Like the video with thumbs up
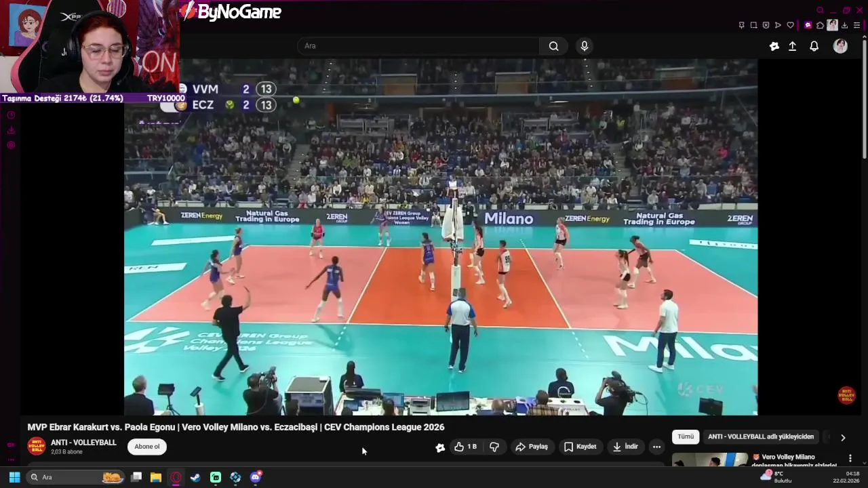 (x=465, y=447)
